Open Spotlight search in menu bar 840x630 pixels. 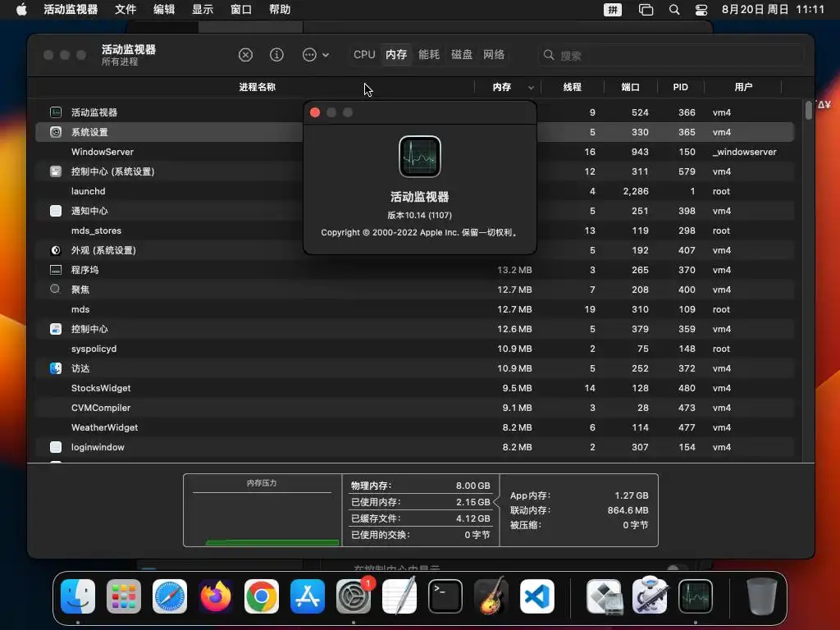click(674, 10)
